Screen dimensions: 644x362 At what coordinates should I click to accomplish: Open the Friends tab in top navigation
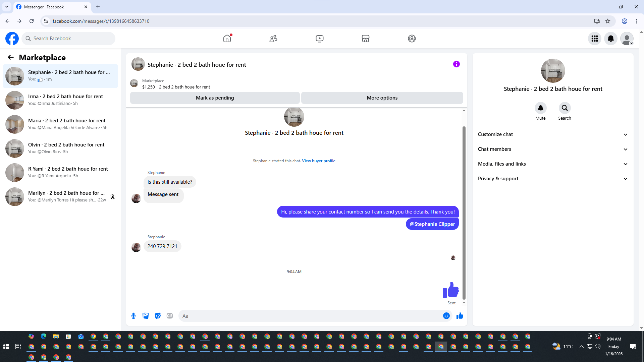pyautogui.click(x=273, y=39)
